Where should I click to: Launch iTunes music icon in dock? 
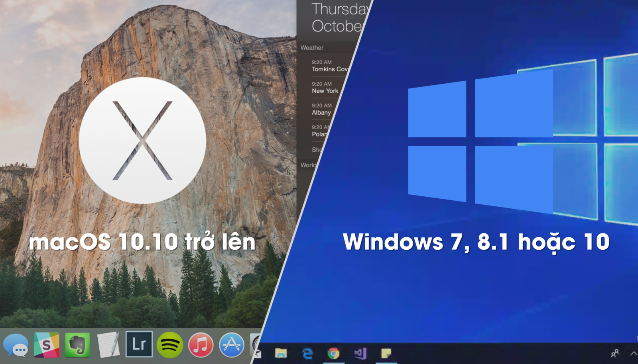click(x=201, y=345)
